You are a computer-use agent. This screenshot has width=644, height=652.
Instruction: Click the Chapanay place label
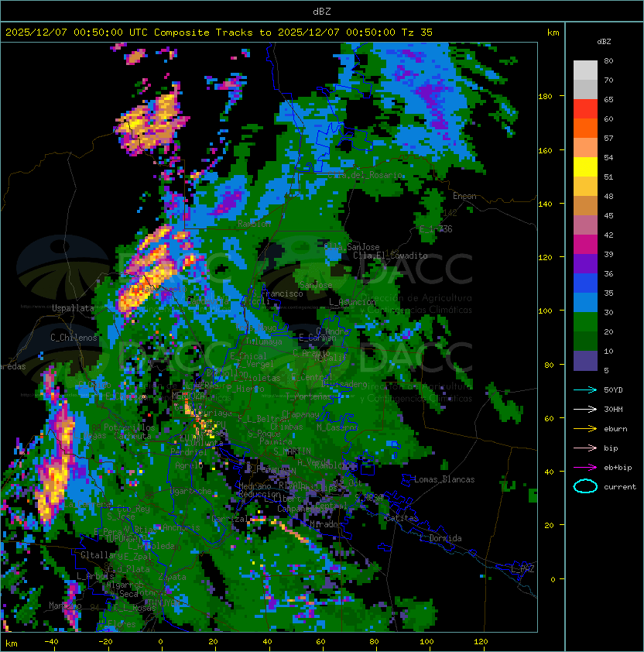(x=301, y=414)
